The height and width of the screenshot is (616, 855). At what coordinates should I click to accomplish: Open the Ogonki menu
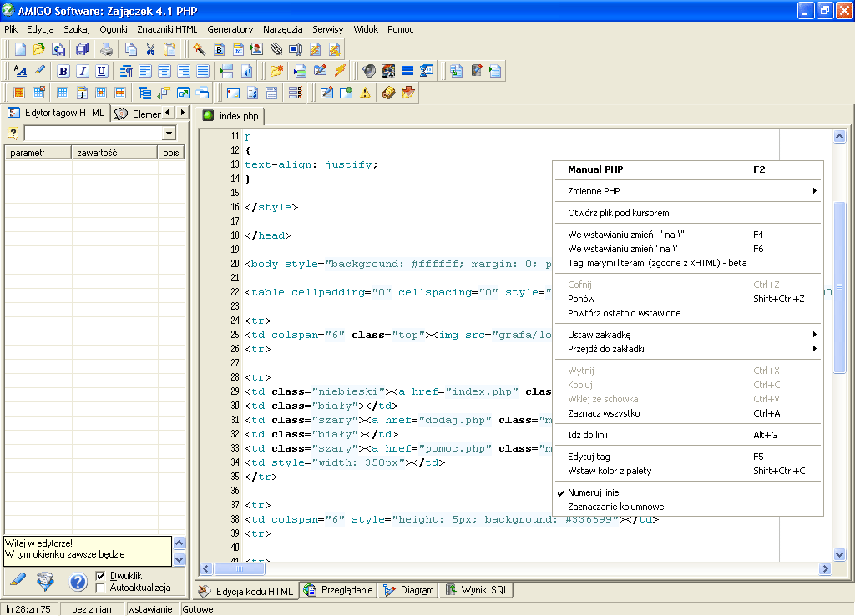click(x=114, y=29)
